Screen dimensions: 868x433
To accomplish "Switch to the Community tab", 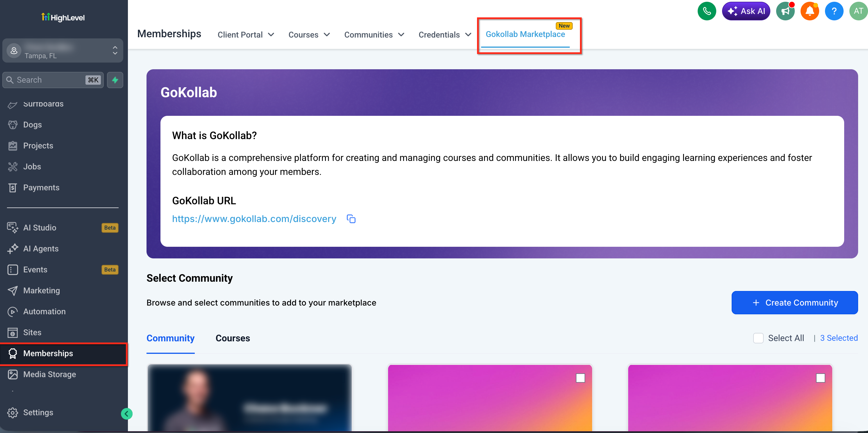I will (171, 338).
